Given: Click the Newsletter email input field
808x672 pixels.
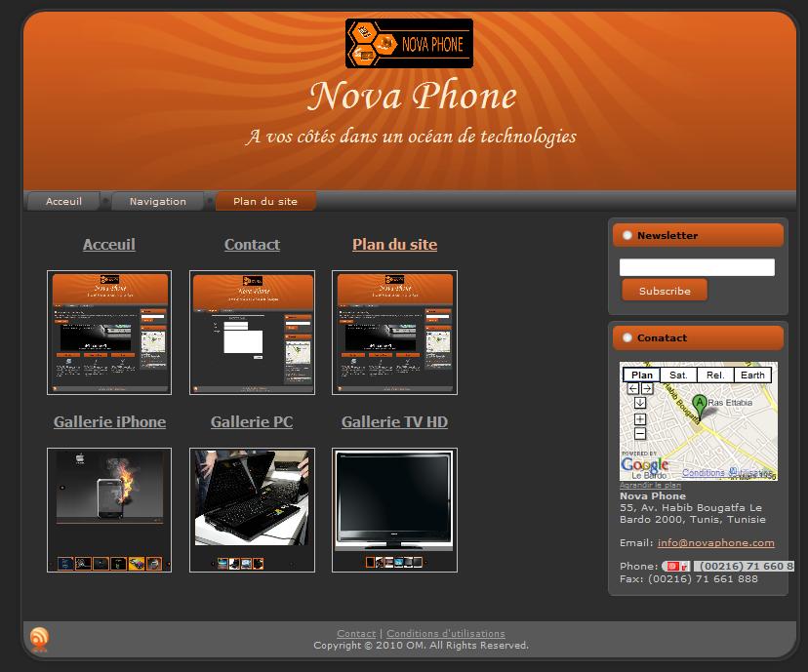Looking at the screenshot, I should tap(697, 267).
